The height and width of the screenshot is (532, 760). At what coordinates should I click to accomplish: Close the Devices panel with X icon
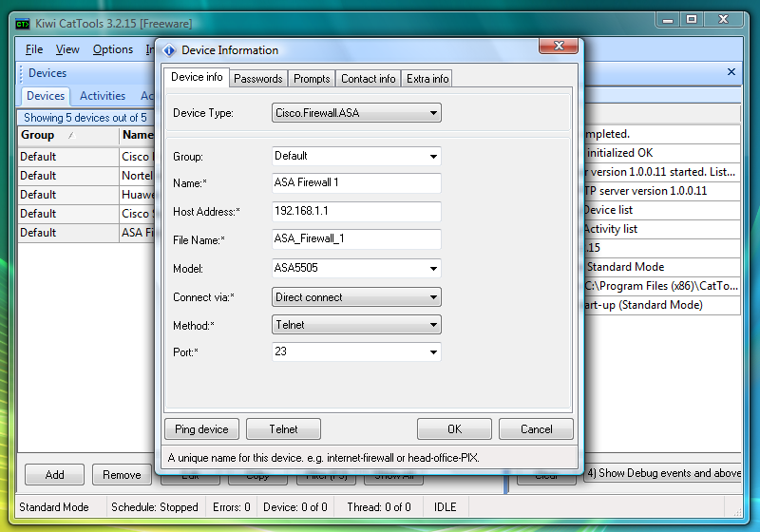click(731, 71)
